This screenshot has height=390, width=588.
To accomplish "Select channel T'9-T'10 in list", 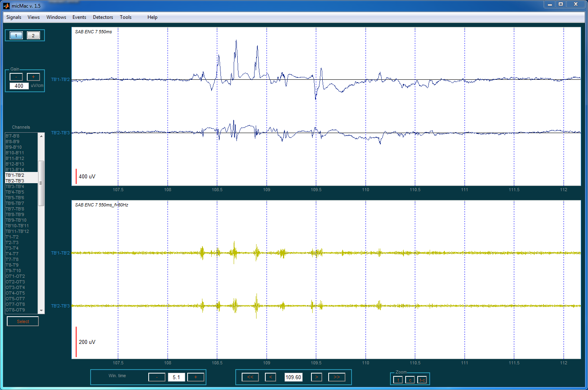I will pyautogui.click(x=21, y=271).
